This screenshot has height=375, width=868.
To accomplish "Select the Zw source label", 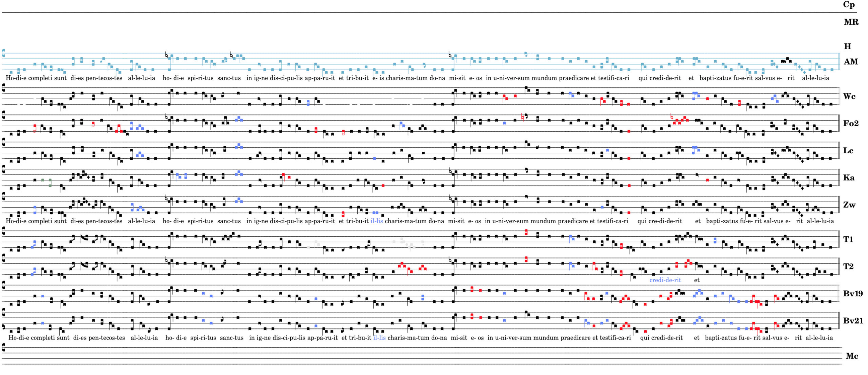I will pyautogui.click(x=849, y=205).
